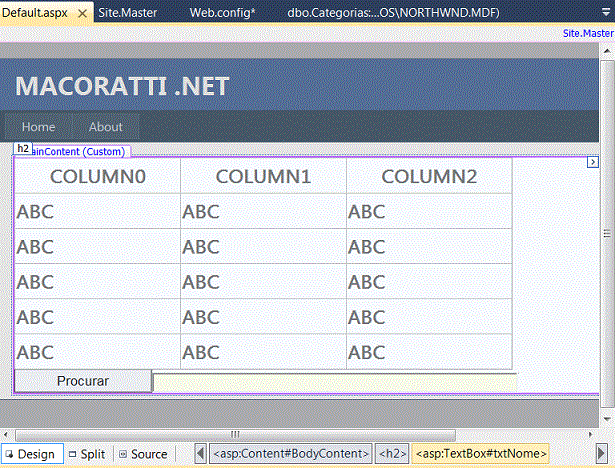This screenshot has height=468, width=615.
Task: Open the dbo.Categorias NORTHWND.MDF tab
Action: point(393,13)
